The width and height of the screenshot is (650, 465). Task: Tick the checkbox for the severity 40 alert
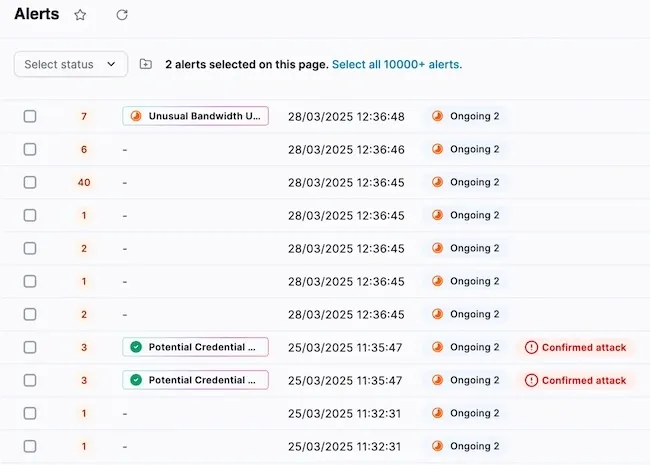[x=30, y=182]
